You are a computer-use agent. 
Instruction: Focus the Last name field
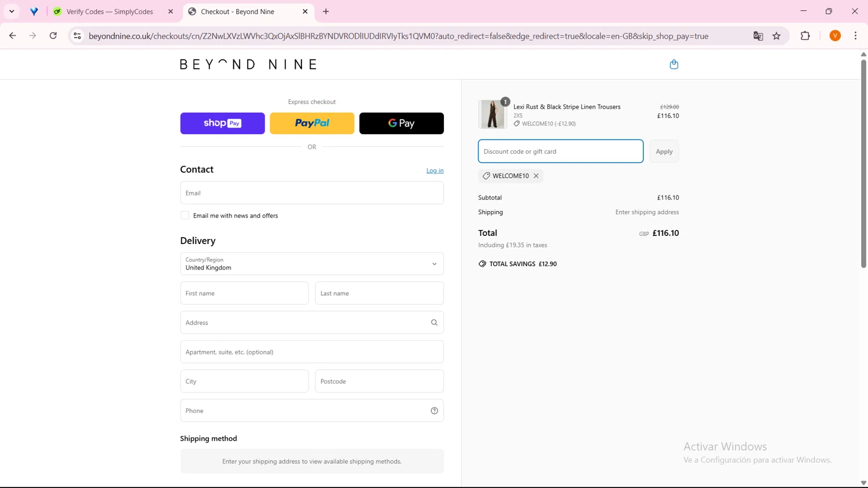click(x=379, y=293)
